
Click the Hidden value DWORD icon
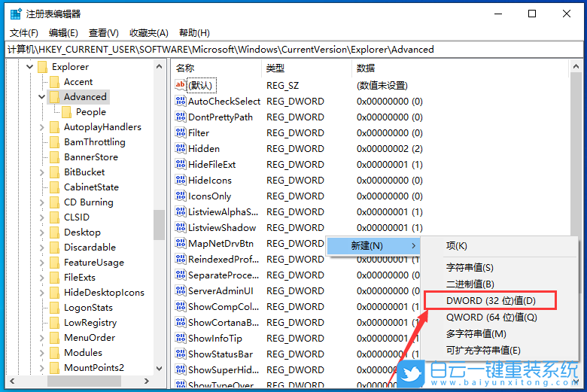[x=180, y=148]
